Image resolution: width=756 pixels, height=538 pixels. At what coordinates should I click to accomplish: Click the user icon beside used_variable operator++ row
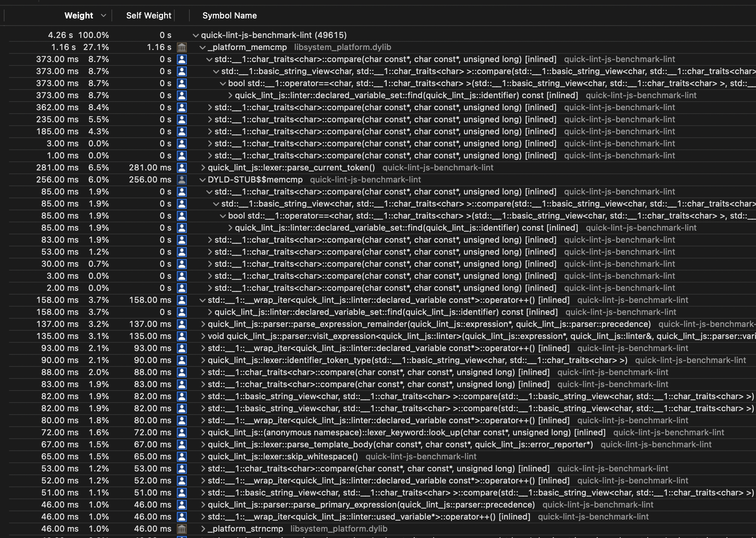(x=182, y=517)
